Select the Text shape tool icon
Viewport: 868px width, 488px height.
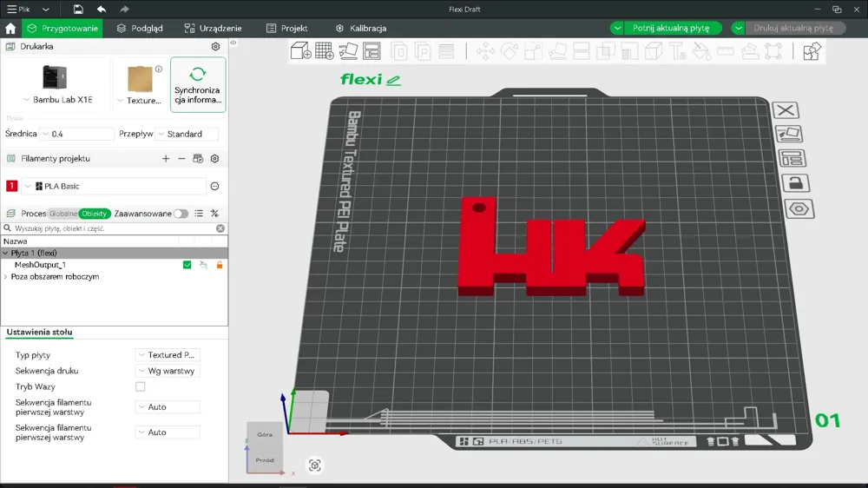pyautogui.click(x=678, y=51)
